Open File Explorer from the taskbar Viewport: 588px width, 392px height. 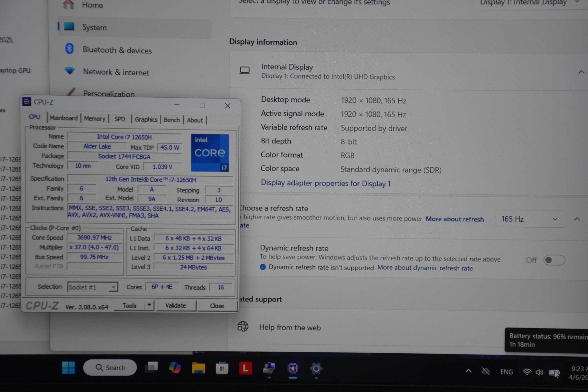click(198, 368)
